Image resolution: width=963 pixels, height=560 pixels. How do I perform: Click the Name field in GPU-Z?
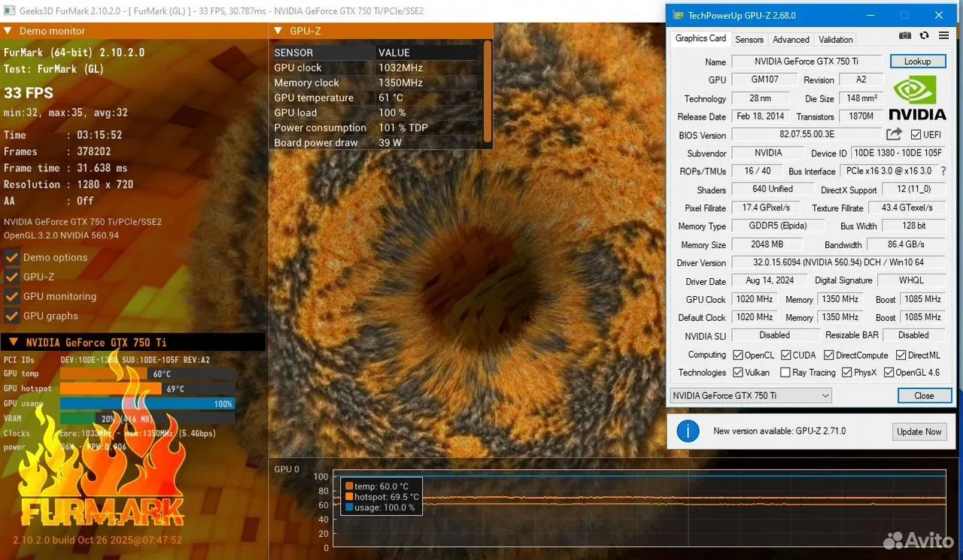pos(807,62)
